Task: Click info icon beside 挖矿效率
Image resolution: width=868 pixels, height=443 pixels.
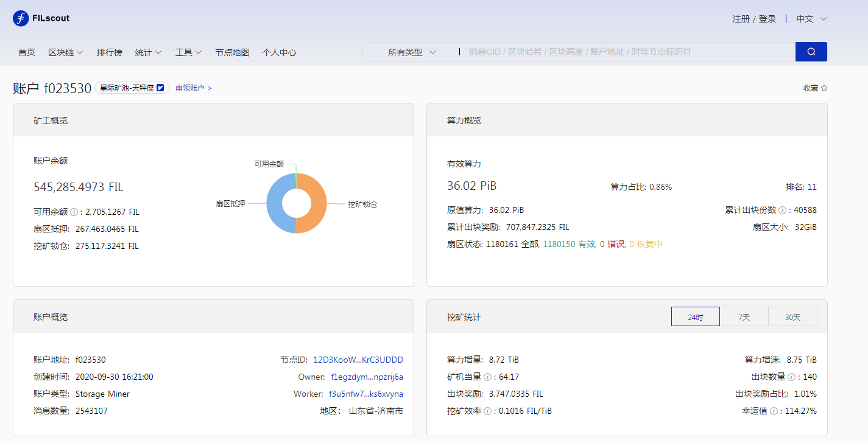Action: tap(487, 411)
